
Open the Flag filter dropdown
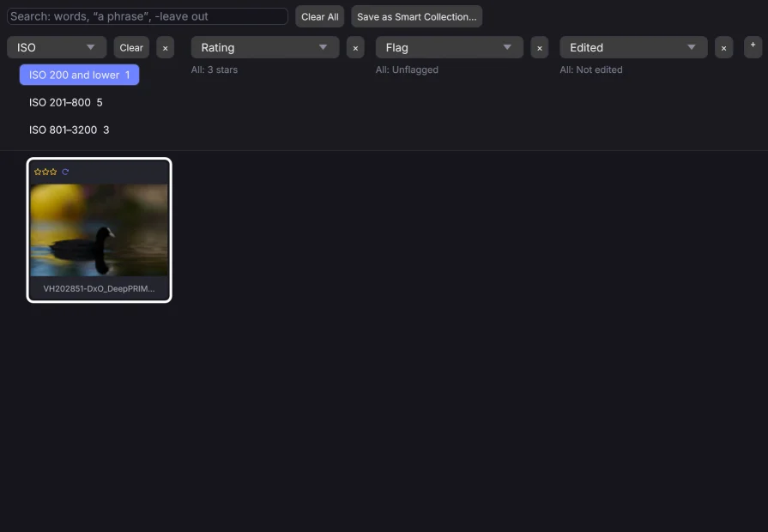pos(449,47)
